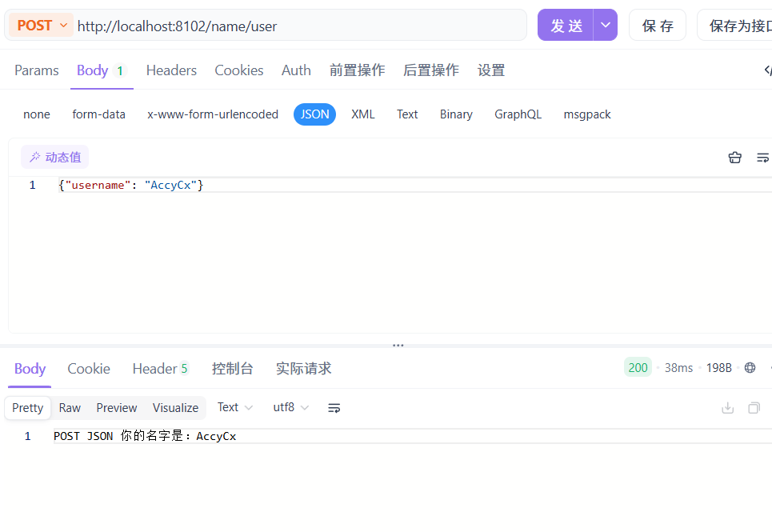This screenshot has height=532, width=772.
Task: Click the 发送 send button
Action: pos(566,25)
